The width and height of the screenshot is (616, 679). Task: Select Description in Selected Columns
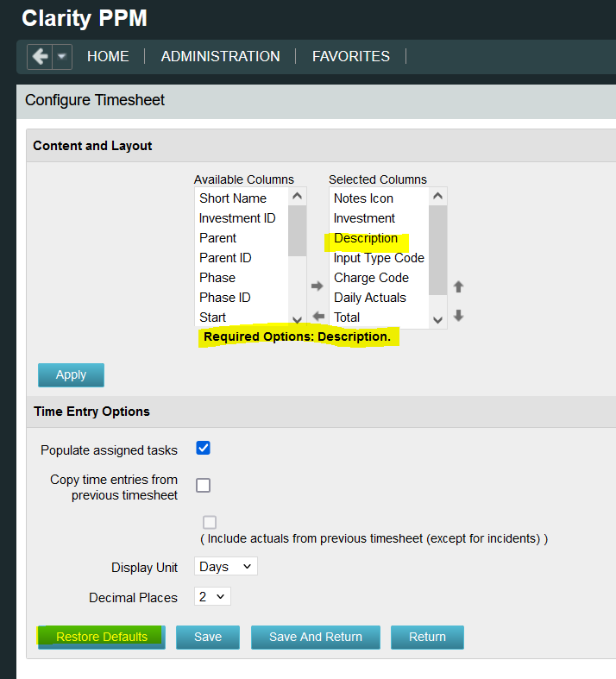click(379, 238)
